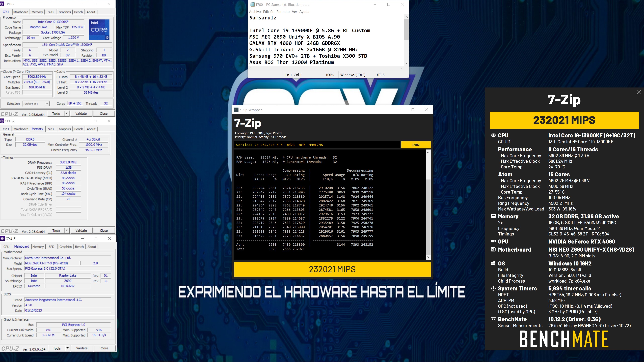Click the CPU chip icon in BenchMate panel
The width and height of the screenshot is (644, 362).
(x=493, y=135)
